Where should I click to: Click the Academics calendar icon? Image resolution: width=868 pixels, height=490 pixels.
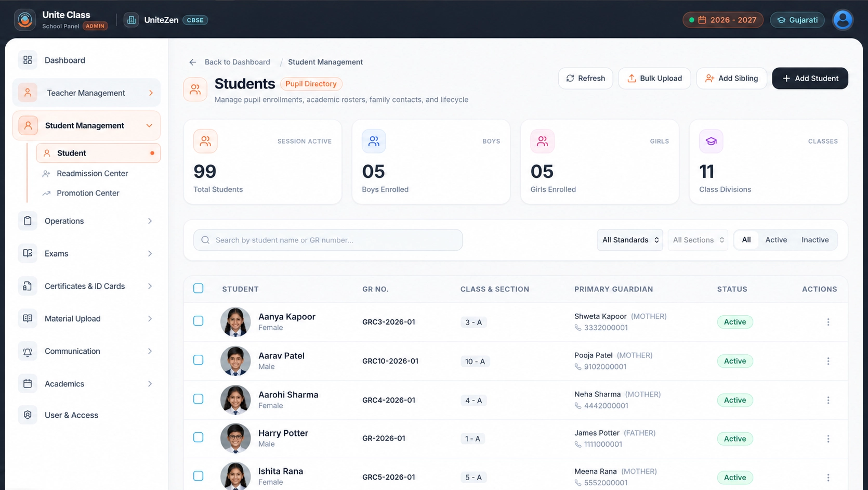pos(28,384)
